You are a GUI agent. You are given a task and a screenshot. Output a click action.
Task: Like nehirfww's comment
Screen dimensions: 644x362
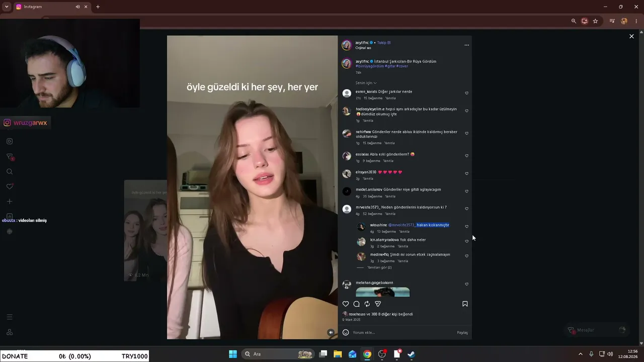[x=466, y=133]
